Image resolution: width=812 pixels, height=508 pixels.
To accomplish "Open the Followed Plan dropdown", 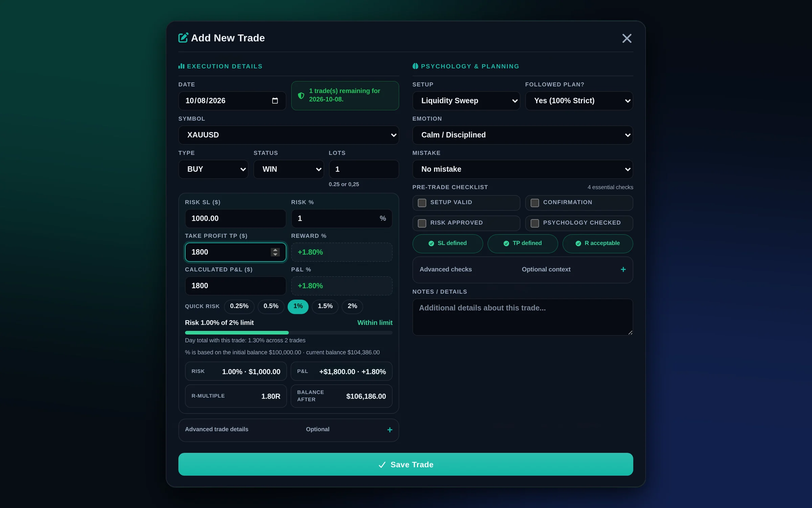I will click(x=579, y=101).
